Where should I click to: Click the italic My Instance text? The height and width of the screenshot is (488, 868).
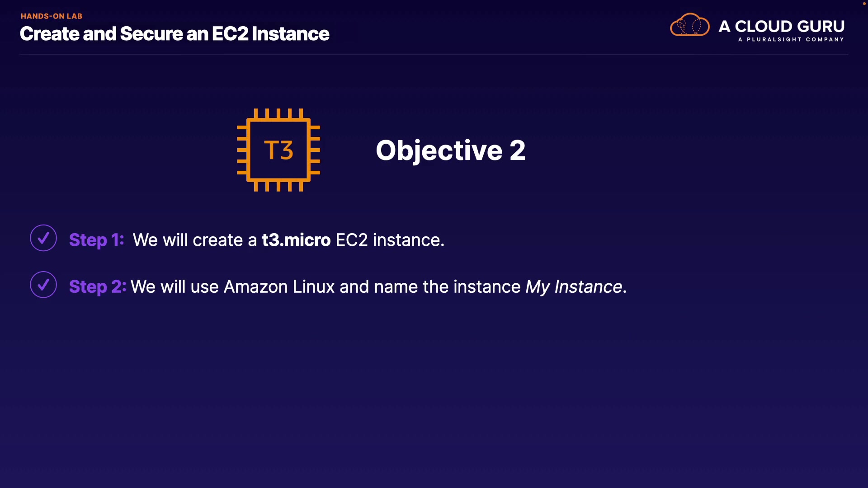click(x=574, y=286)
